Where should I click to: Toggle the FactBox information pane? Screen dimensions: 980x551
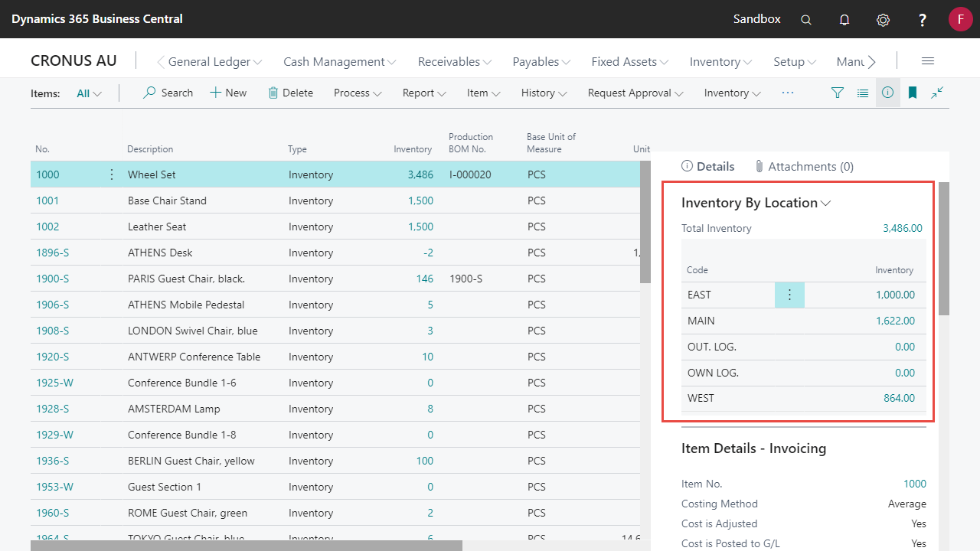click(x=888, y=93)
